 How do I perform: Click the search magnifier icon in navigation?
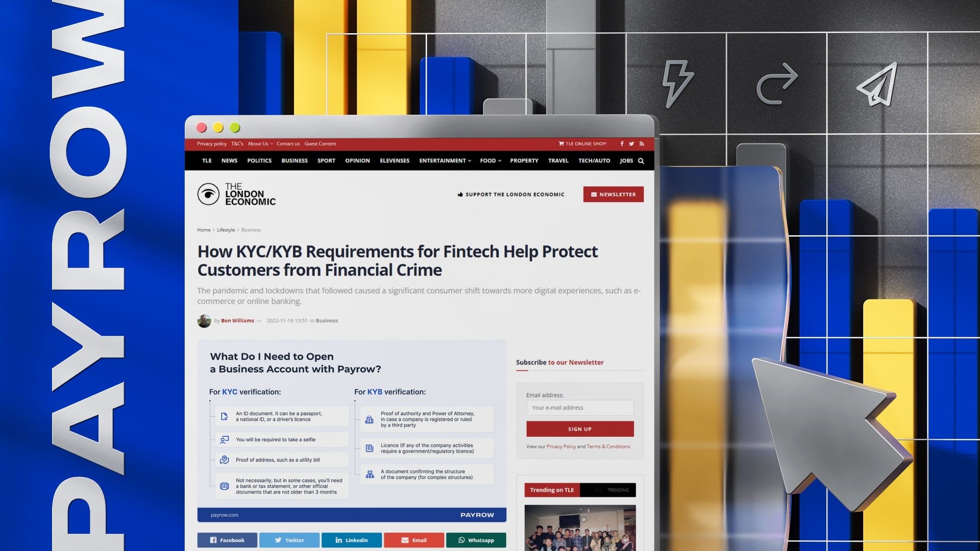tap(641, 161)
